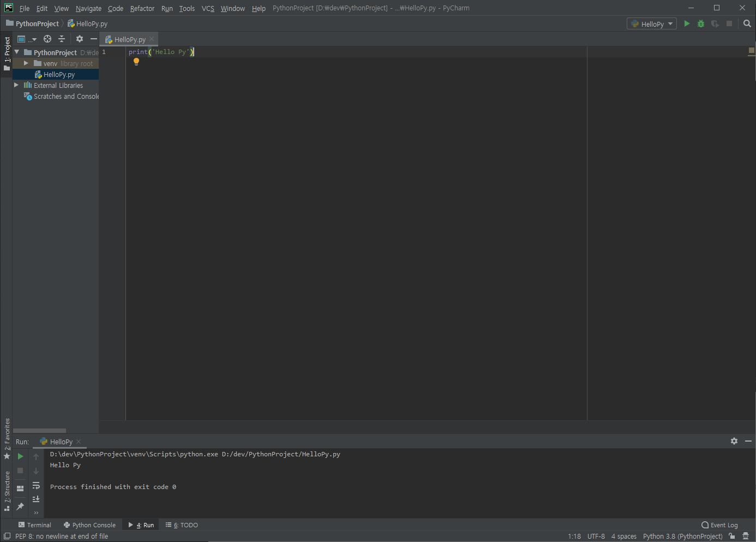Viewport: 756px width, 542px height.
Task: Open the 4 spaces indent selector
Action: pyautogui.click(x=624, y=537)
